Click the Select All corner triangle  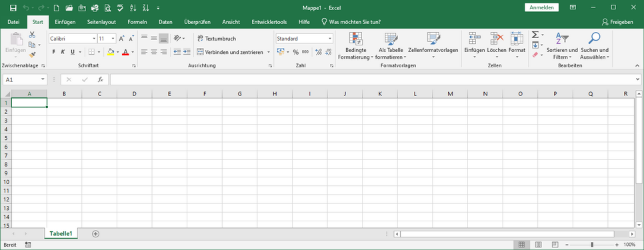7,94
